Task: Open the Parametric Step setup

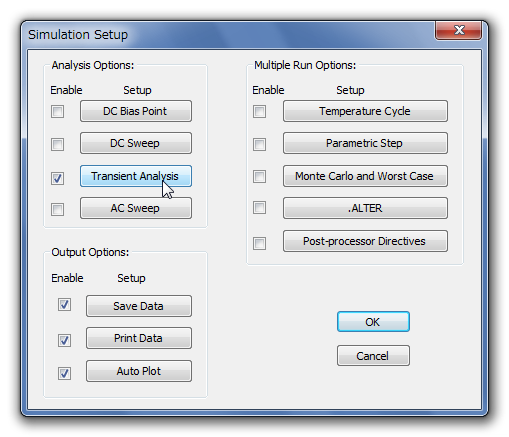Action: click(x=365, y=143)
